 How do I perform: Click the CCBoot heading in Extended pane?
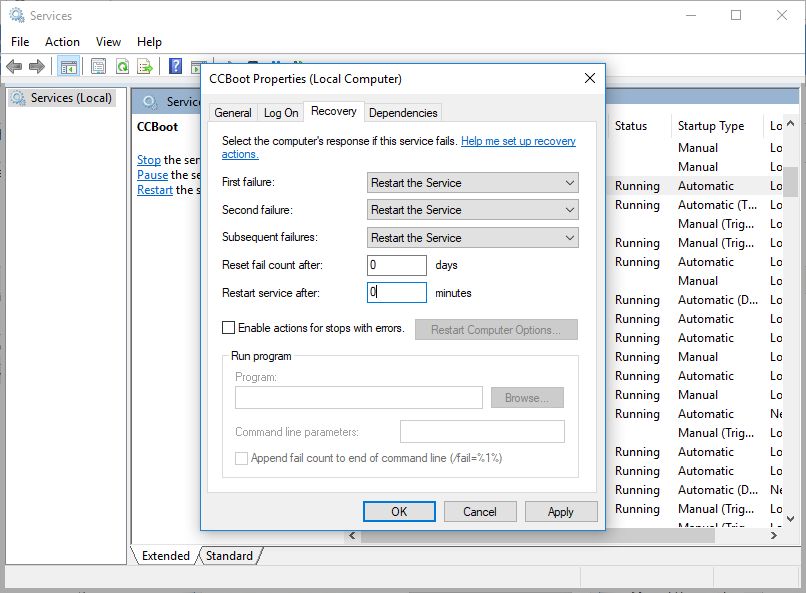click(x=157, y=127)
